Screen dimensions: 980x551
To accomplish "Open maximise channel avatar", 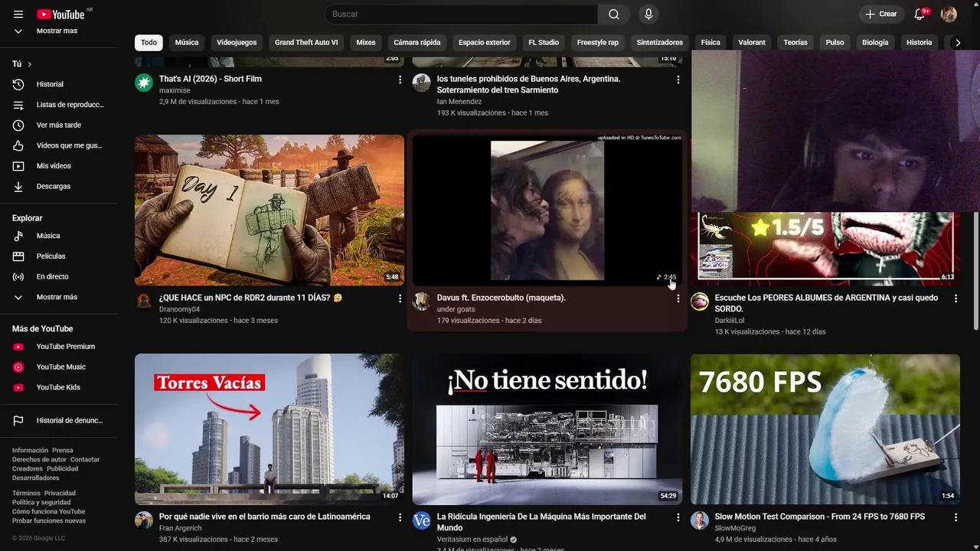I will pos(144,83).
